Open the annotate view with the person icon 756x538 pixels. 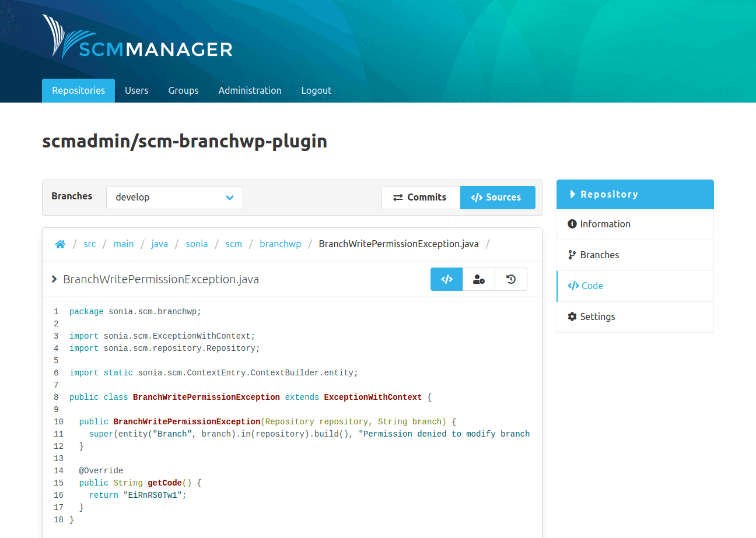pos(478,279)
